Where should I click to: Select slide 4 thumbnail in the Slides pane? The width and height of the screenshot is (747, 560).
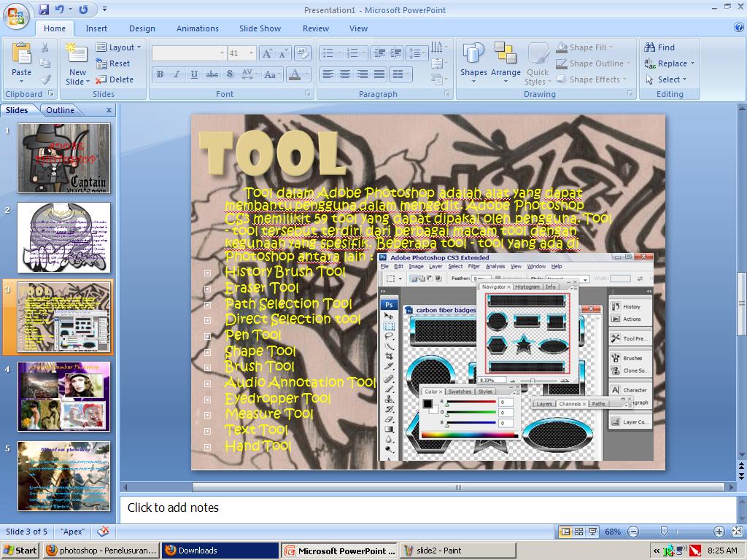[63, 395]
